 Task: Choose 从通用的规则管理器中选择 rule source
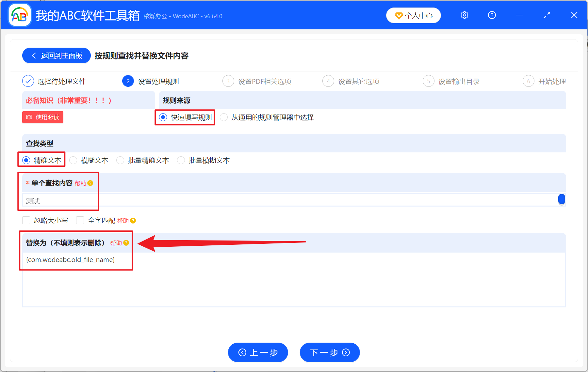pos(224,117)
